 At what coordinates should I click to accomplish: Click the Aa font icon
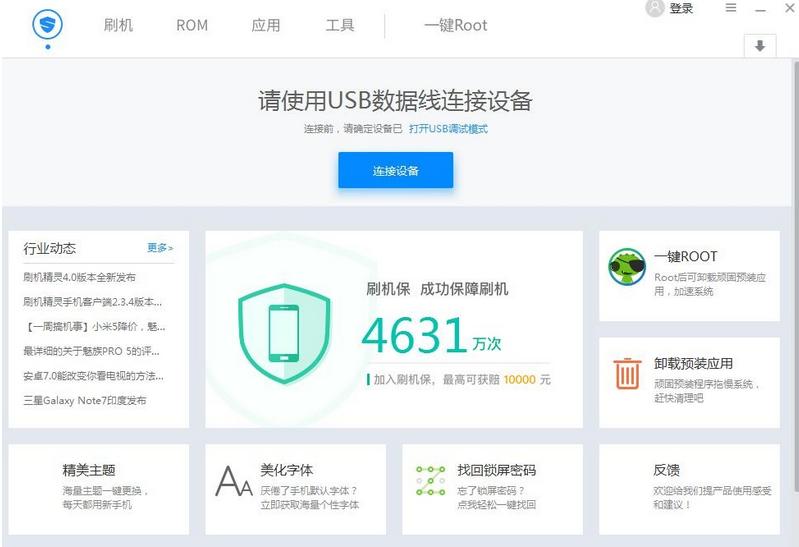[x=234, y=481]
